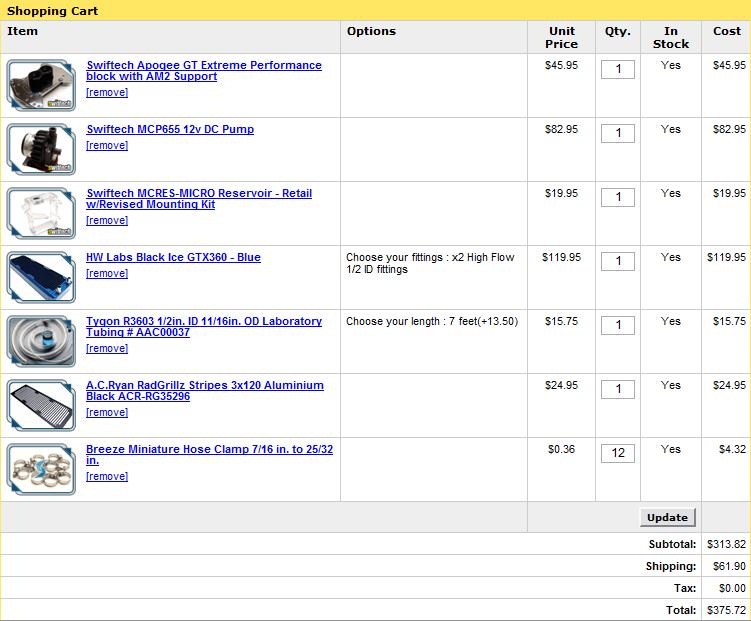
Task: Open A.C.Ryan RadGrillz Stripes product link
Action: [x=205, y=391]
